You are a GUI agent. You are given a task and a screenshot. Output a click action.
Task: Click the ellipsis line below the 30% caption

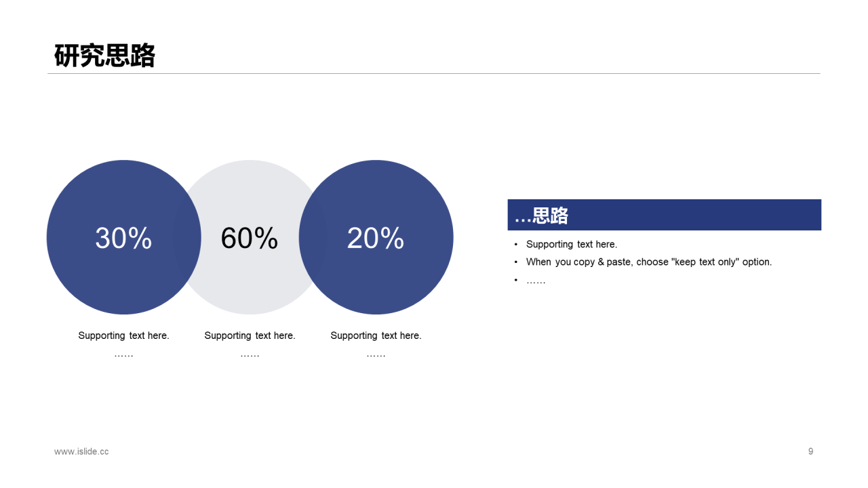[123, 354]
